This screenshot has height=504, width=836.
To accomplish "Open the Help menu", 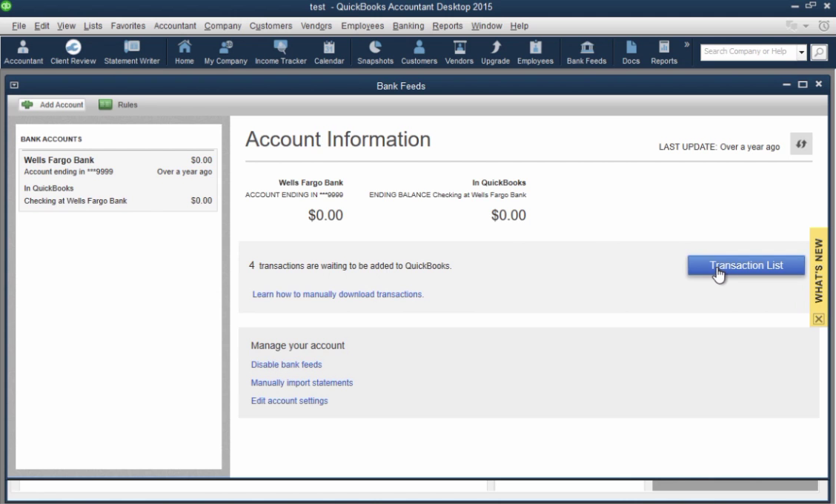I will tap(519, 26).
